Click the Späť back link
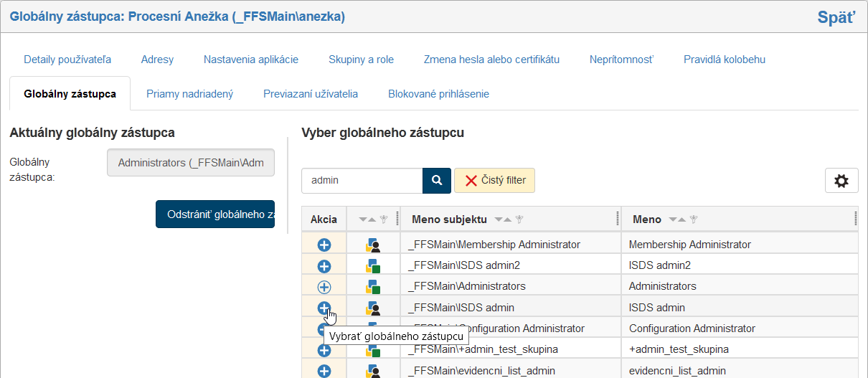 (836, 18)
